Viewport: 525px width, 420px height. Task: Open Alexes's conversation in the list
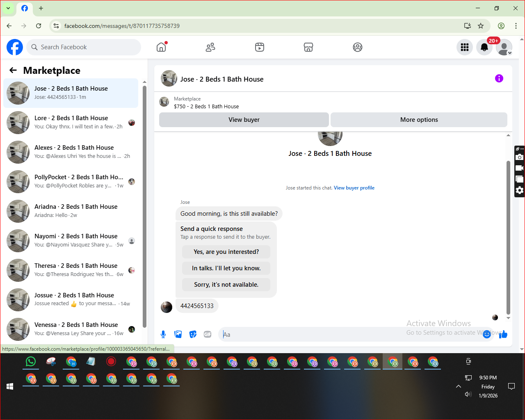point(71,152)
